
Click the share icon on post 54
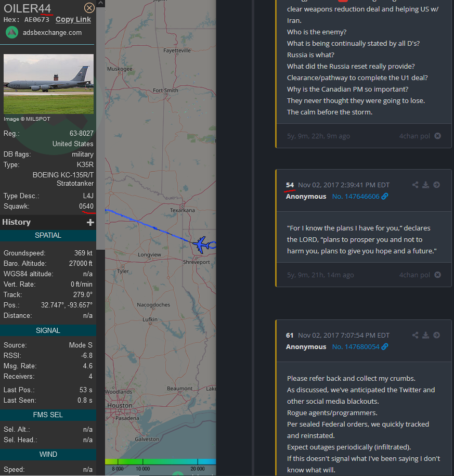(x=415, y=185)
